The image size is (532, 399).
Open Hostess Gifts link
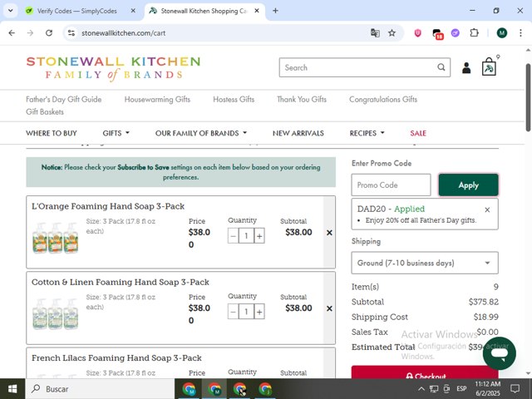(x=234, y=100)
